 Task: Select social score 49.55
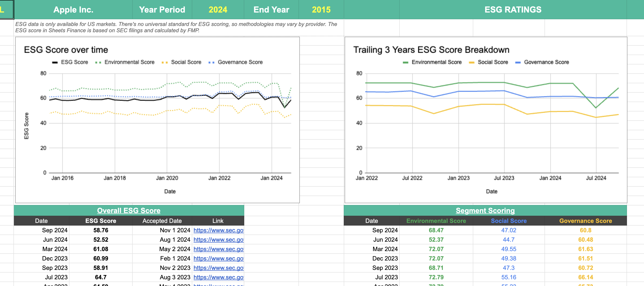[x=508, y=249]
